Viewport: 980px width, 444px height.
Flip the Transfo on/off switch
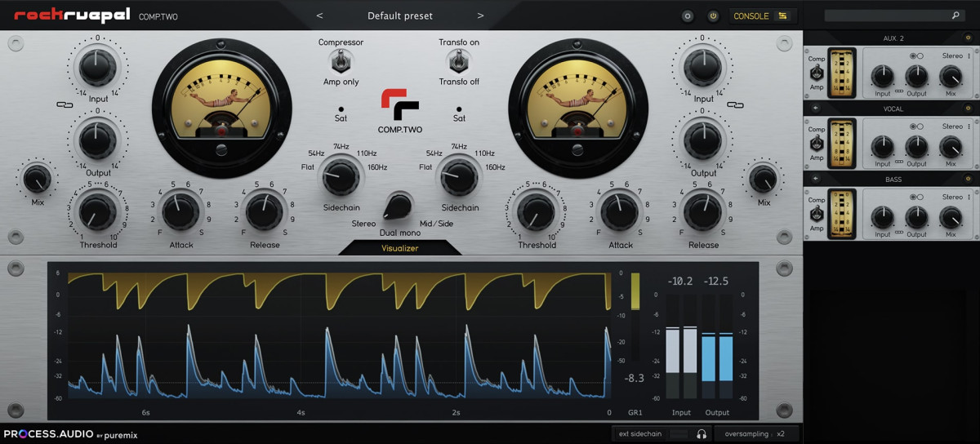pos(459,61)
